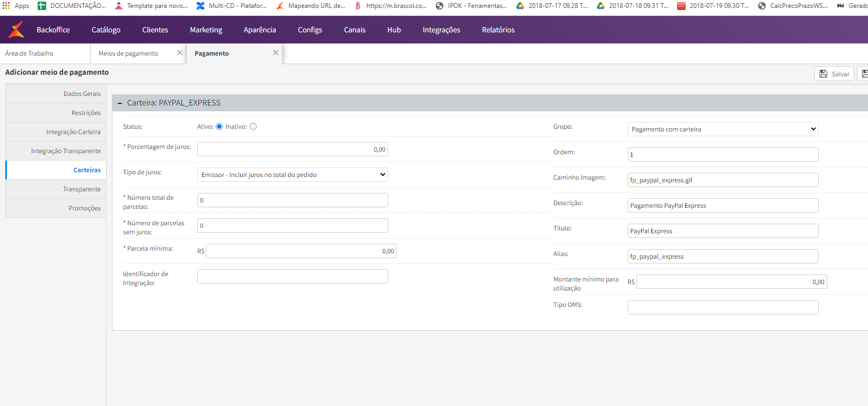Open the Marketing menu
Viewport: 868px width, 406px height.
click(206, 30)
